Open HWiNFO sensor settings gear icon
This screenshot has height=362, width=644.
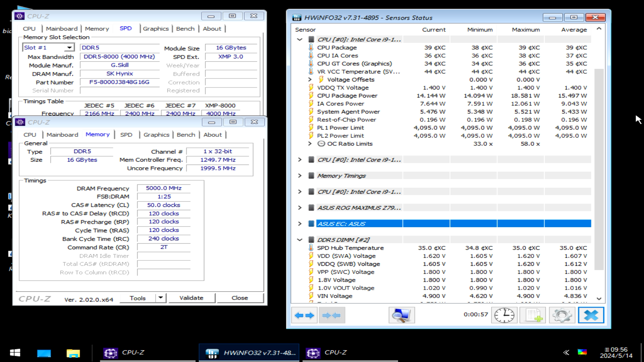(x=562, y=315)
